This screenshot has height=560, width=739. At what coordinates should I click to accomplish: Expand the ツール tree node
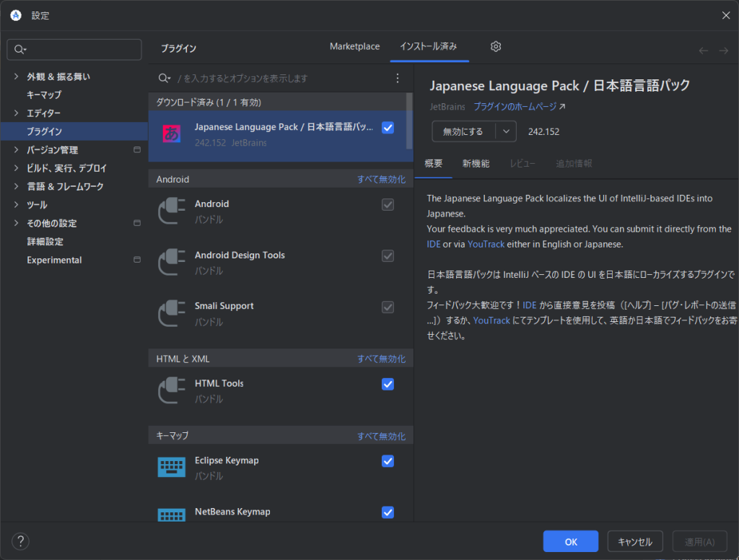pyautogui.click(x=17, y=205)
